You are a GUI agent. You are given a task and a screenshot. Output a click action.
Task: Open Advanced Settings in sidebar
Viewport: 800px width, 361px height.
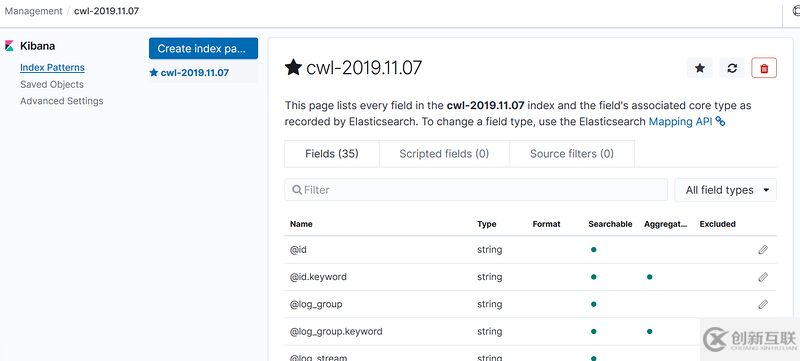coord(62,101)
